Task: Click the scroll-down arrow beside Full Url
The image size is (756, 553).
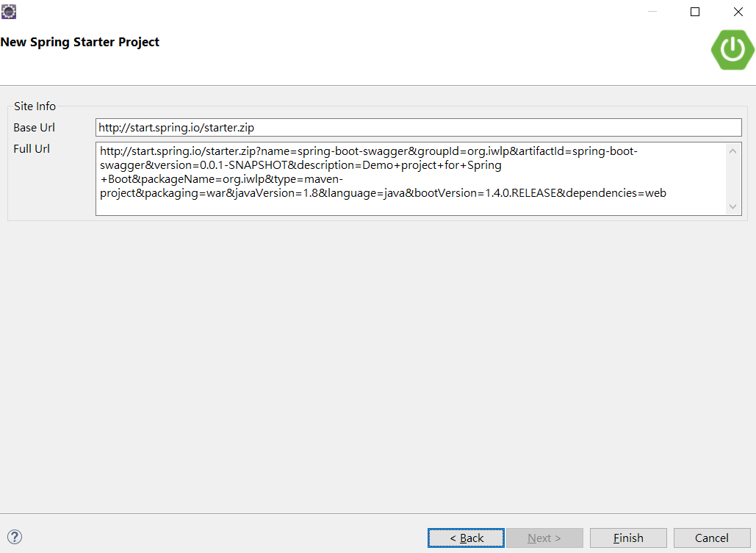Action: pos(732,207)
